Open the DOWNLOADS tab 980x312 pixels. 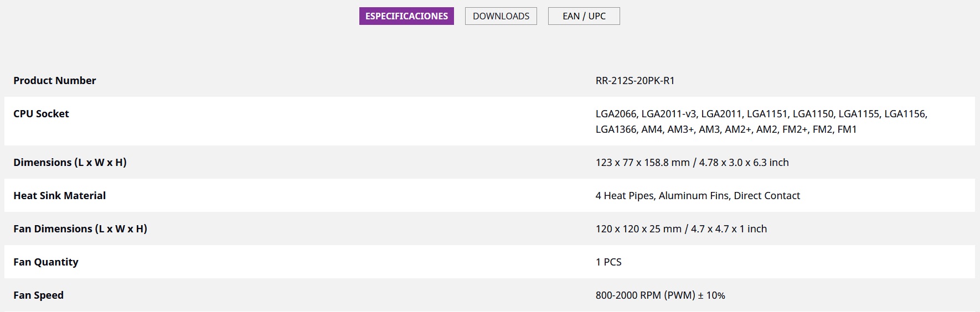pyautogui.click(x=501, y=16)
